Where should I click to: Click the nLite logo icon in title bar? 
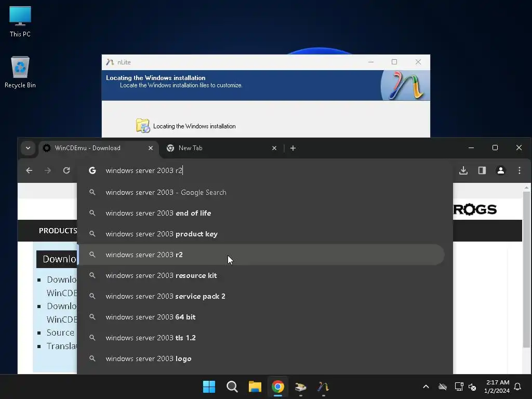110,62
